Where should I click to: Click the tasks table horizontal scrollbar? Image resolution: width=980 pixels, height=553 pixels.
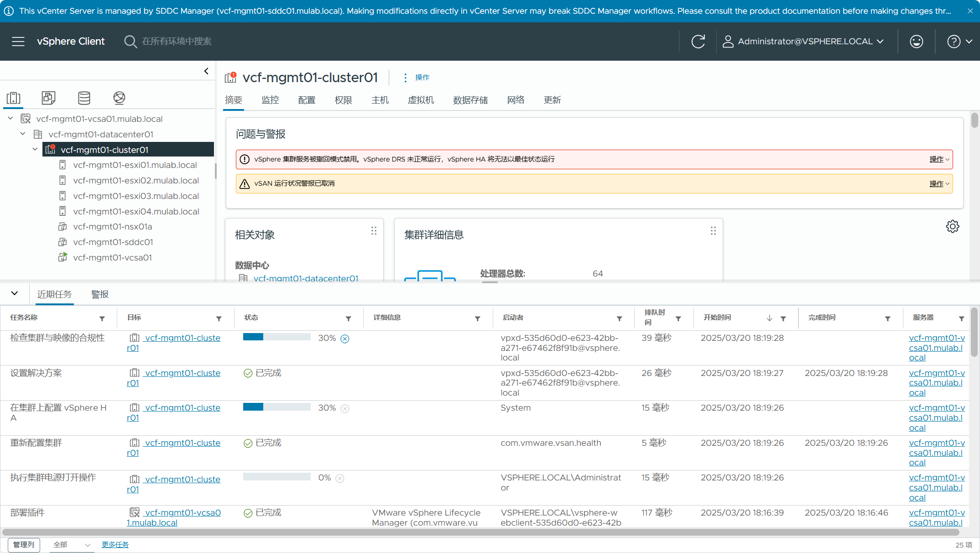(x=481, y=532)
